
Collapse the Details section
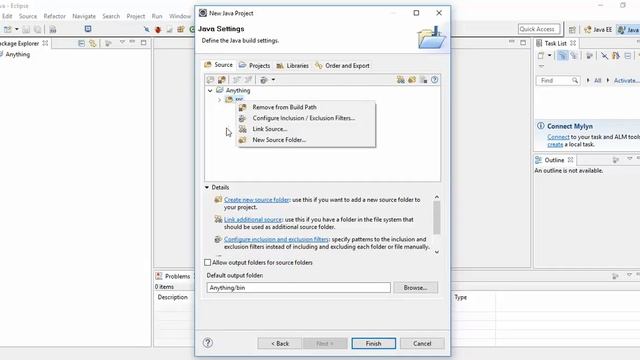click(207, 187)
